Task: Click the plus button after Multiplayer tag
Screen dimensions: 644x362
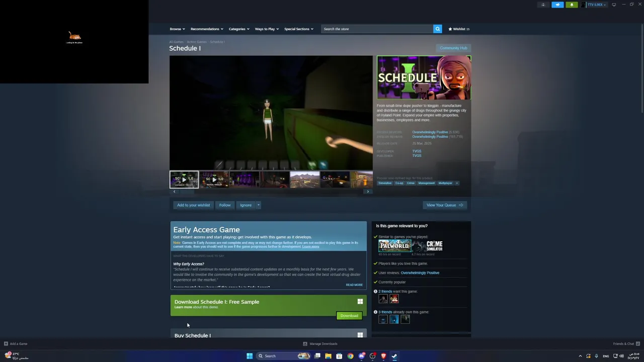Action: (x=457, y=183)
